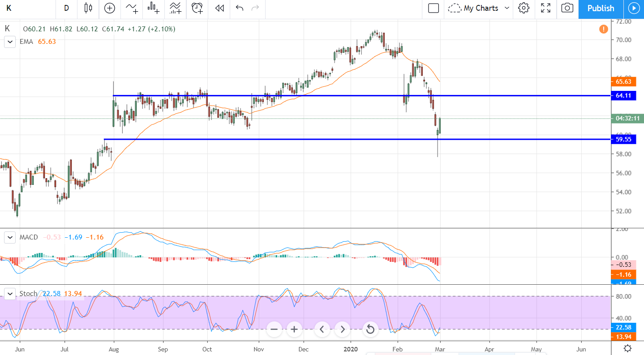The width and height of the screenshot is (644, 355).
Task: Create an alert with alarm clock icon
Action: click(197, 8)
